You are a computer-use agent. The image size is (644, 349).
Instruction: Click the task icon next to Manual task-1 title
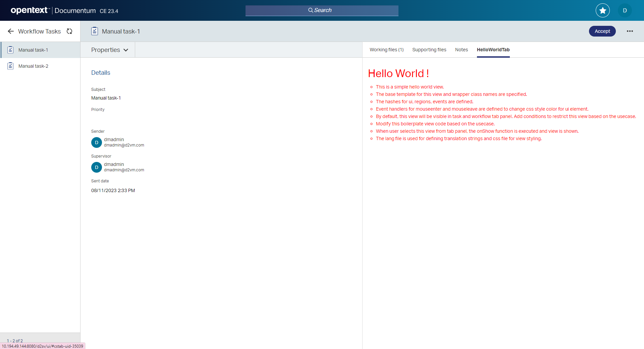click(95, 31)
